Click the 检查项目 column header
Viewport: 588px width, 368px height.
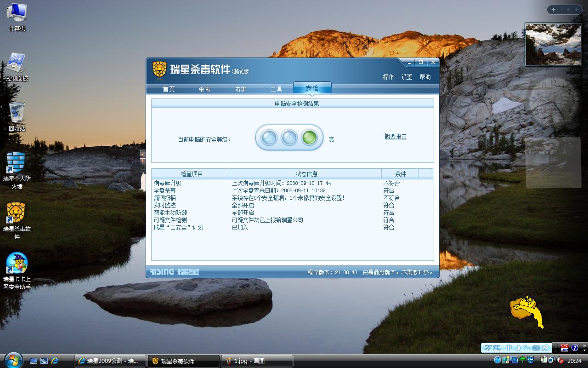coord(191,174)
